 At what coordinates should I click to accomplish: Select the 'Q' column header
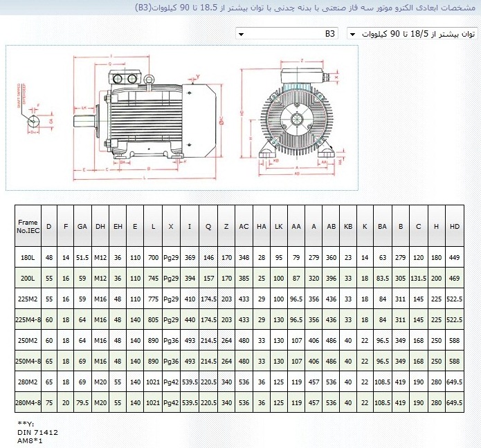[208, 226]
